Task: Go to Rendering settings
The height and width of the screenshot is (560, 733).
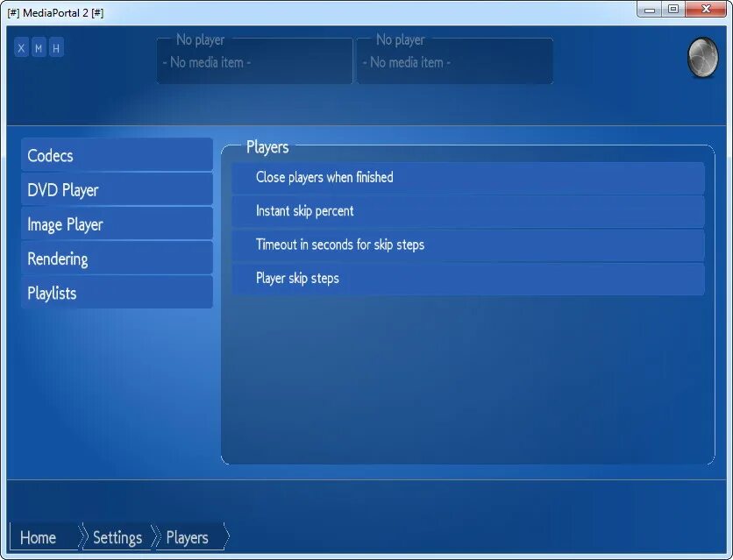Action: coord(117,259)
